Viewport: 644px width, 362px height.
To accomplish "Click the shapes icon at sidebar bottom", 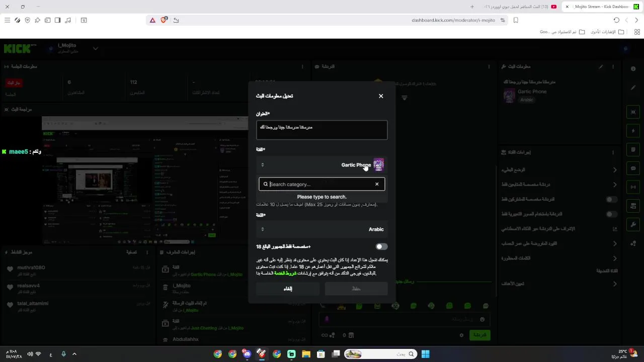I will pos(633,243).
